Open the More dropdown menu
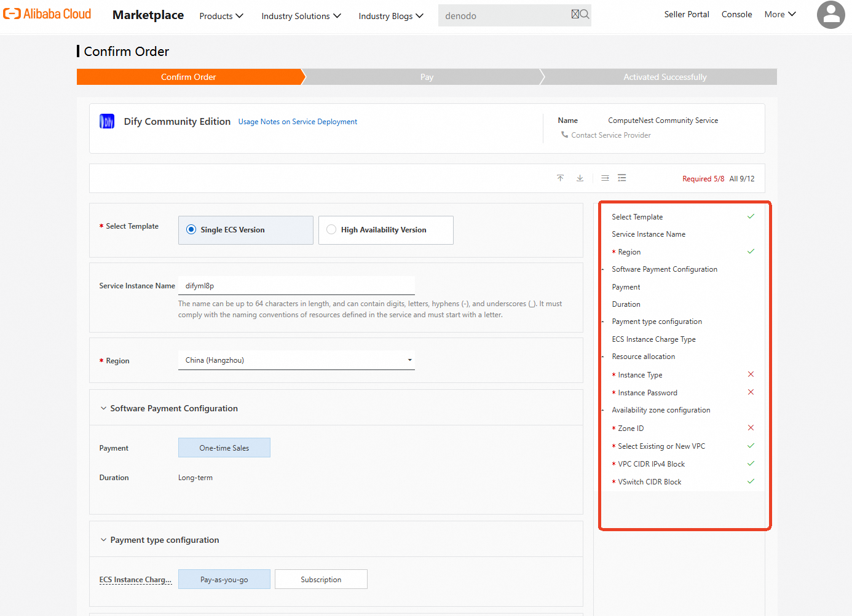The image size is (852, 616). tap(780, 14)
